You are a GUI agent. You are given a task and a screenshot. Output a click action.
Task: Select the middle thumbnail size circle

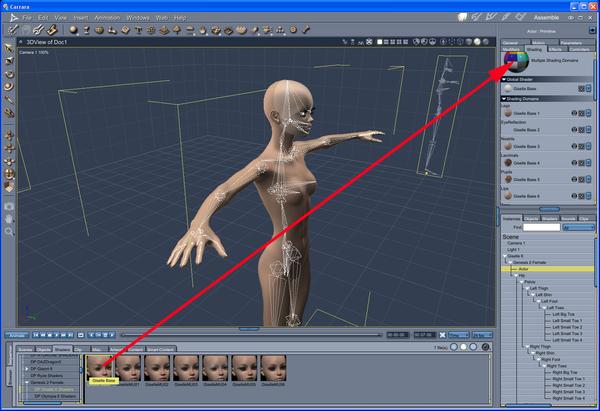click(463, 347)
